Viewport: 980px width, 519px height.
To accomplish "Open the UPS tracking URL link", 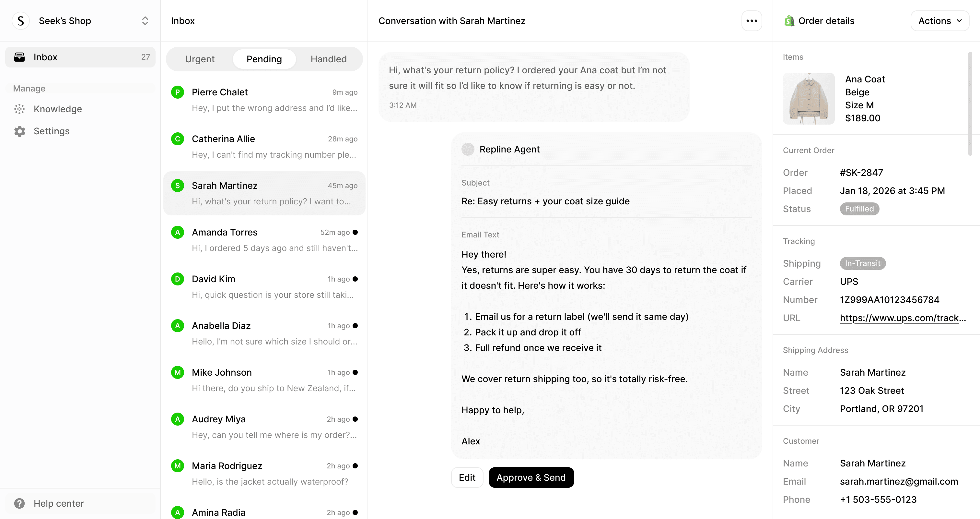I will [x=903, y=318].
